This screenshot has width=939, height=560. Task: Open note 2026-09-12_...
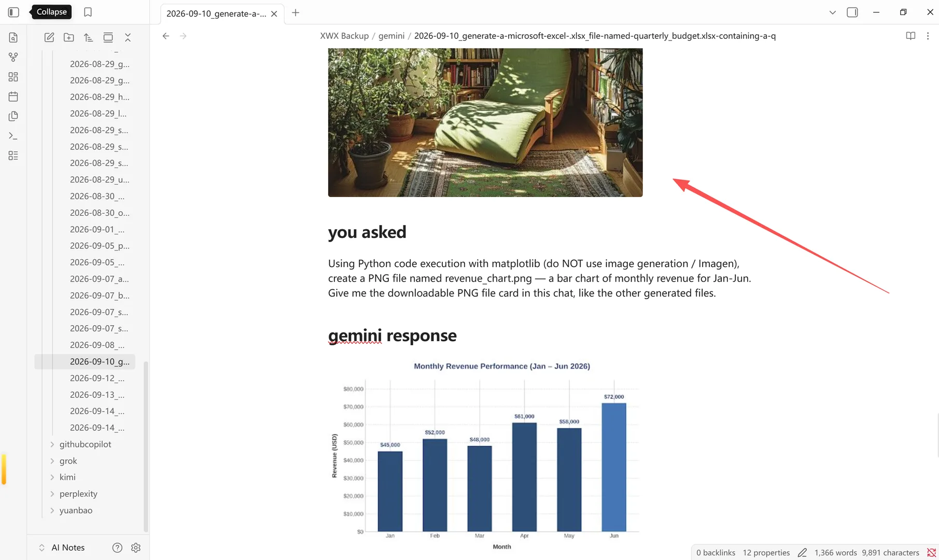97,378
